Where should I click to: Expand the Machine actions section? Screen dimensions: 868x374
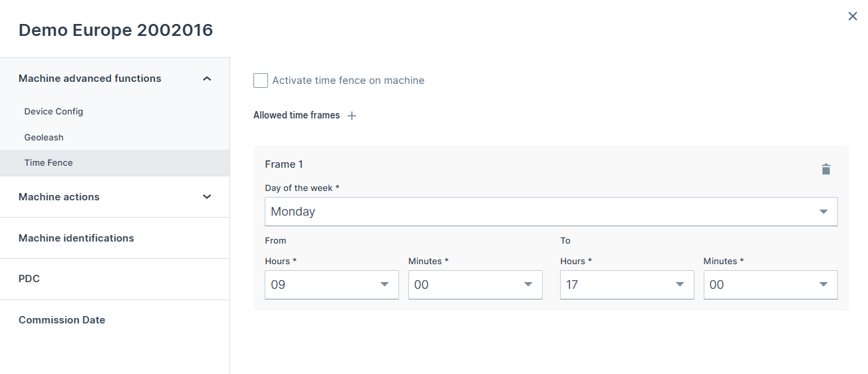[x=207, y=197]
